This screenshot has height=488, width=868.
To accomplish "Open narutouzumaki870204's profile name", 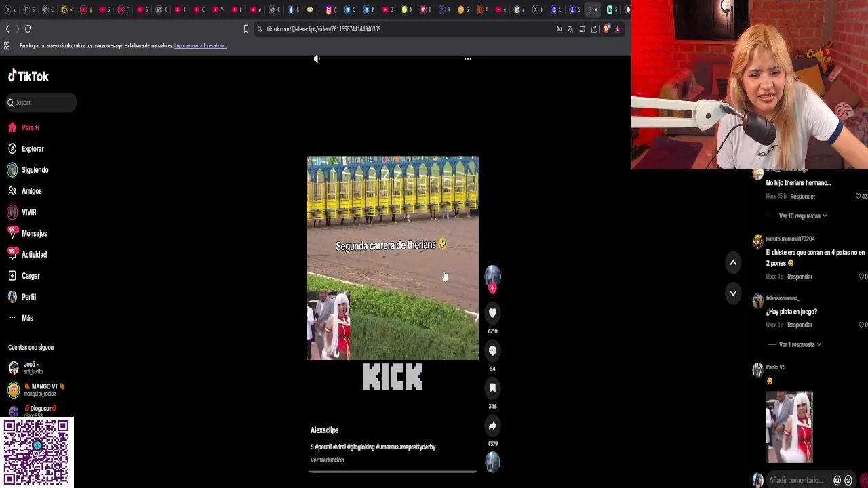I will [x=790, y=239].
